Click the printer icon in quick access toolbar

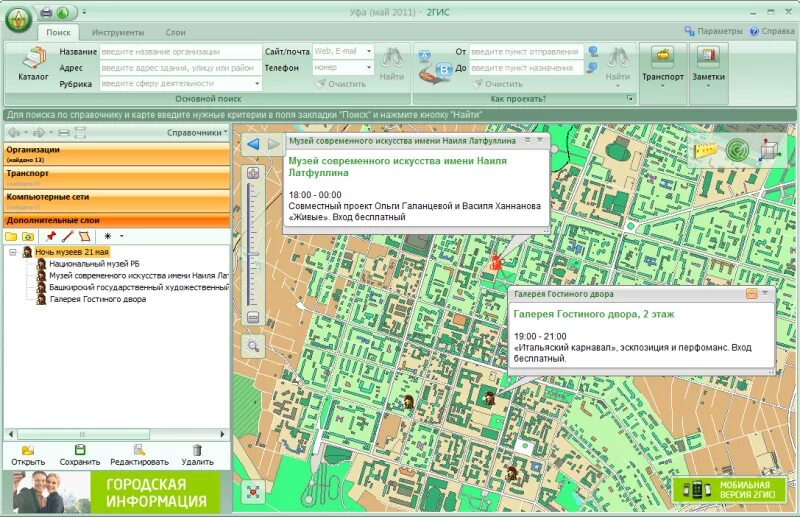click(46, 12)
